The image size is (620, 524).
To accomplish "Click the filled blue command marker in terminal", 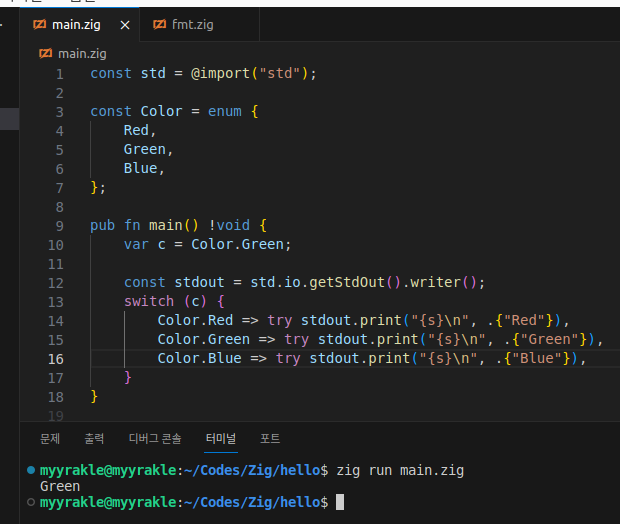I will coord(32,470).
